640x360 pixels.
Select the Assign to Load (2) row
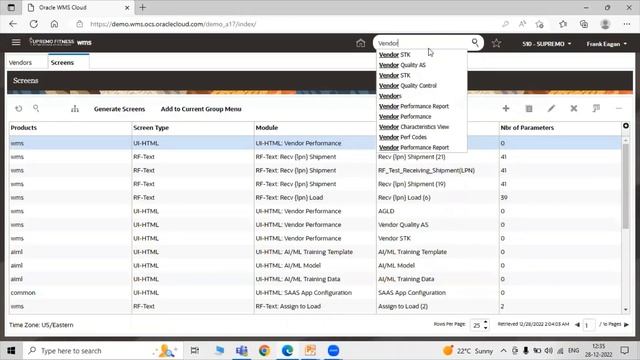(315, 306)
